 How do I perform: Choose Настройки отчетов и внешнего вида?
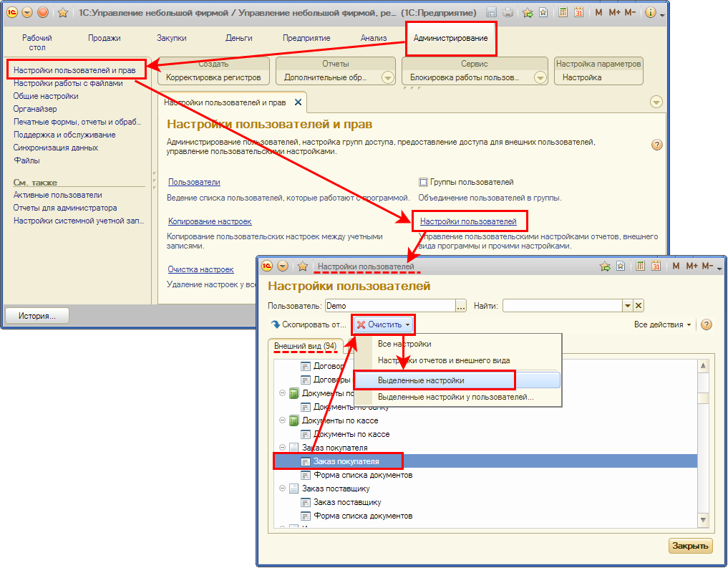444,360
